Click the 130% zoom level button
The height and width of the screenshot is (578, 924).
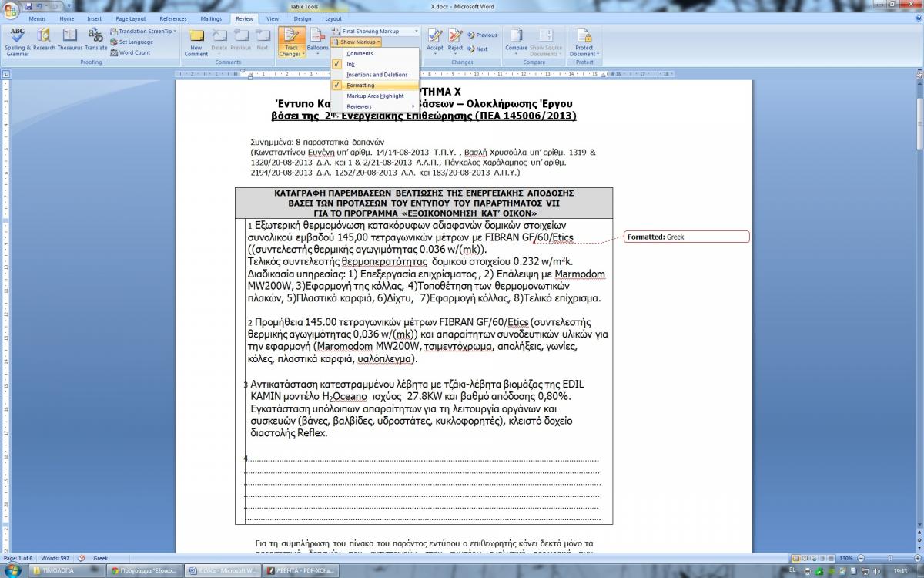click(x=845, y=558)
